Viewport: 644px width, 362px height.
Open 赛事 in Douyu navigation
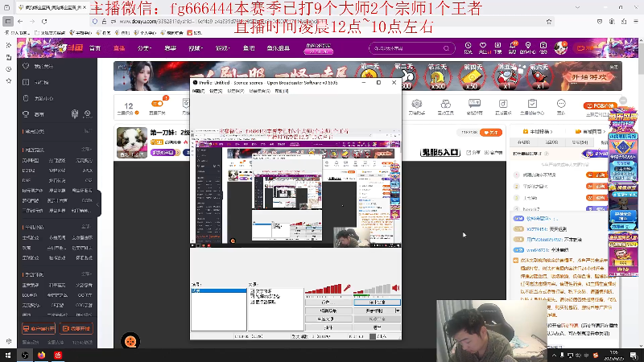coord(170,48)
